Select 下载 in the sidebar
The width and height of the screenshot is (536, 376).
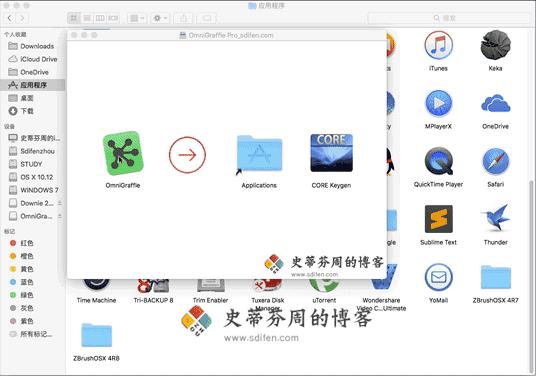(x=32, y=111)
